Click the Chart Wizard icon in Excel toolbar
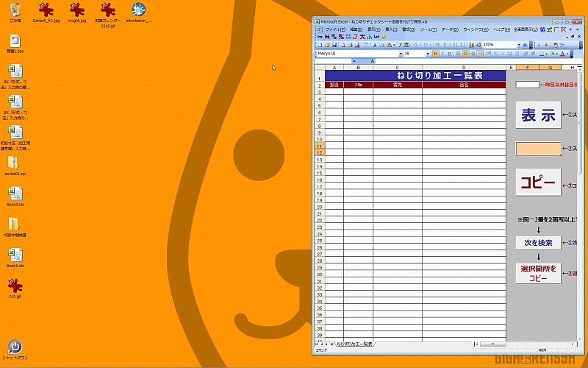 point(471,45)
